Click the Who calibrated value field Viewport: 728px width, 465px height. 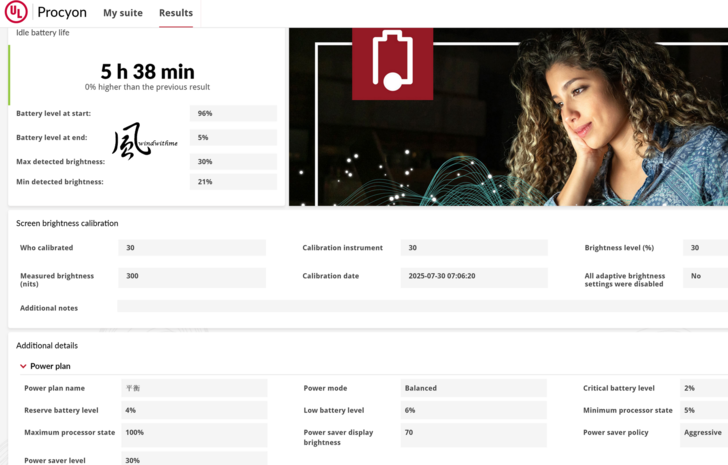coord(191,248)
